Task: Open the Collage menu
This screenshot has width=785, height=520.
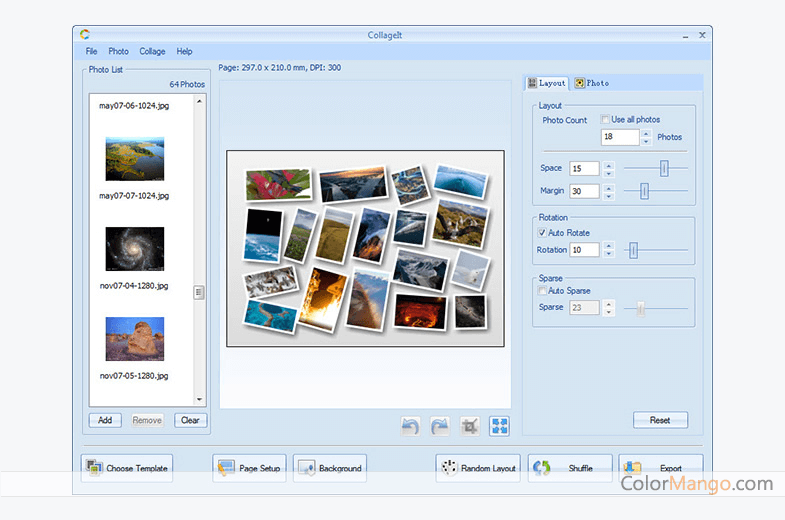Action: point(152,51)
